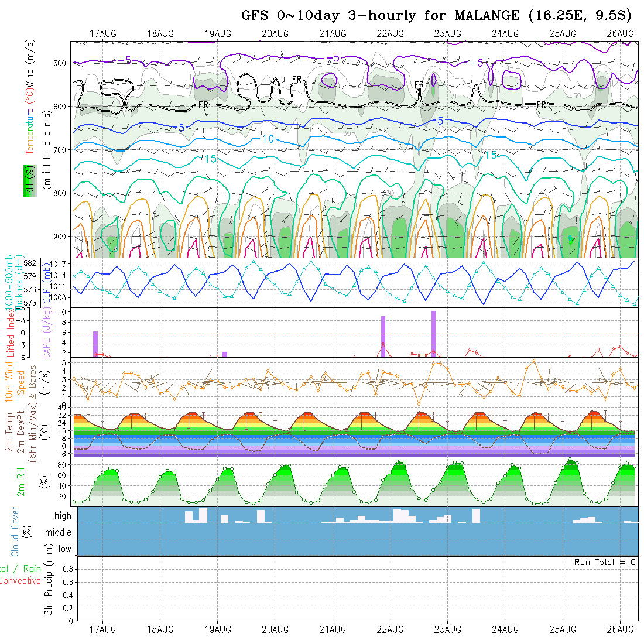This screenshot has height=644, width=644.
Task: Select the 'low' cloud cover row label
Action: (64, 549)
